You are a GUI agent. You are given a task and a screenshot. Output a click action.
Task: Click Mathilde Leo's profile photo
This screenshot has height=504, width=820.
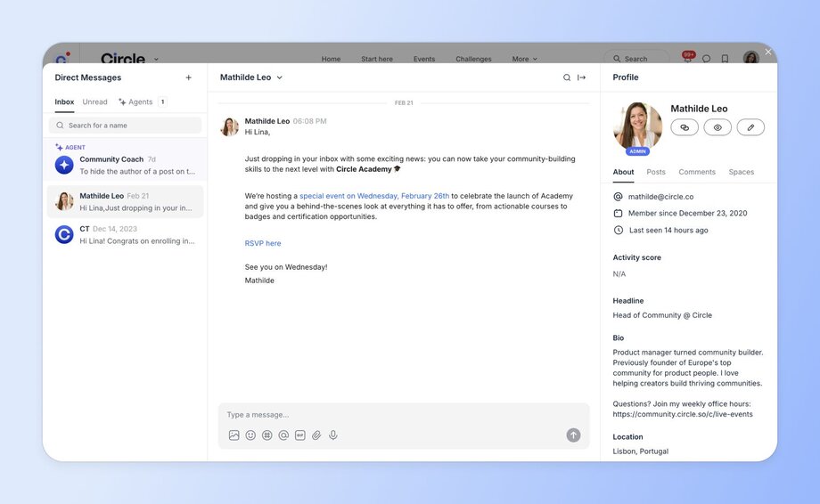(637, 126)
